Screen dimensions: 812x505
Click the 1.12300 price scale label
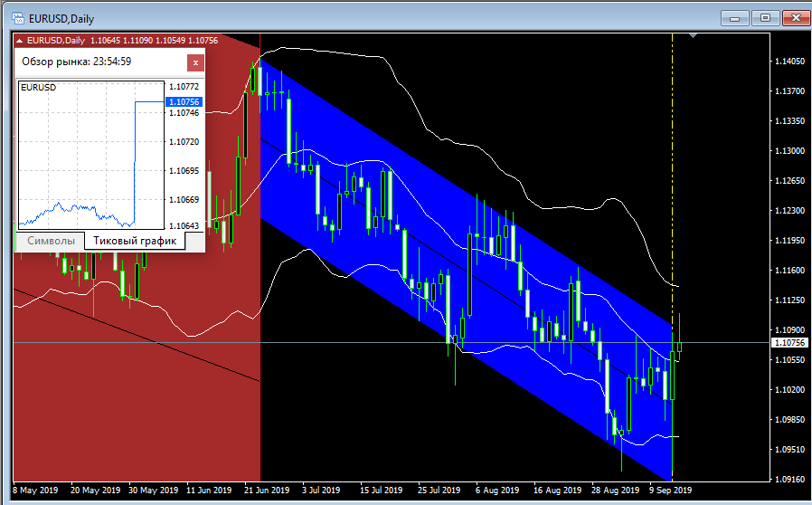(789, 211)
